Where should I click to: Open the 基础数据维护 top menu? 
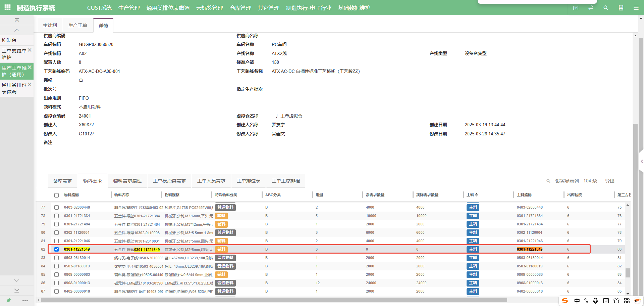[x=354, y=8]
